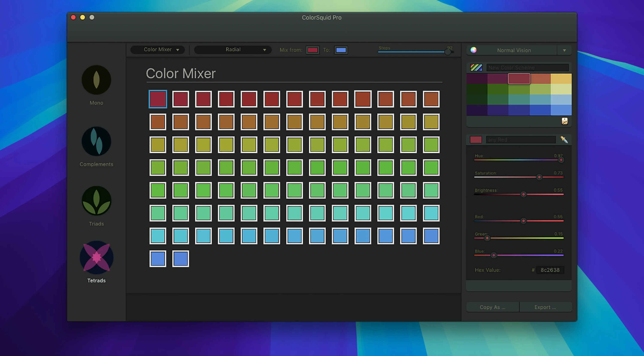The height and width of the screenshot is (356, 644).
Task: Select the Triads scheme icon
Action: [96, 201]
